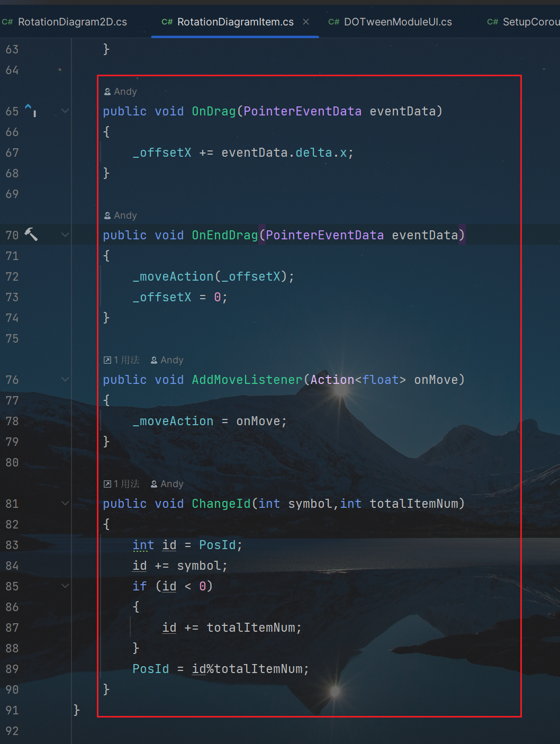Click 'eventData.delta.x' expression on line 67
The height and width of the screenshot is (744, 560).
tap(284, 153)
